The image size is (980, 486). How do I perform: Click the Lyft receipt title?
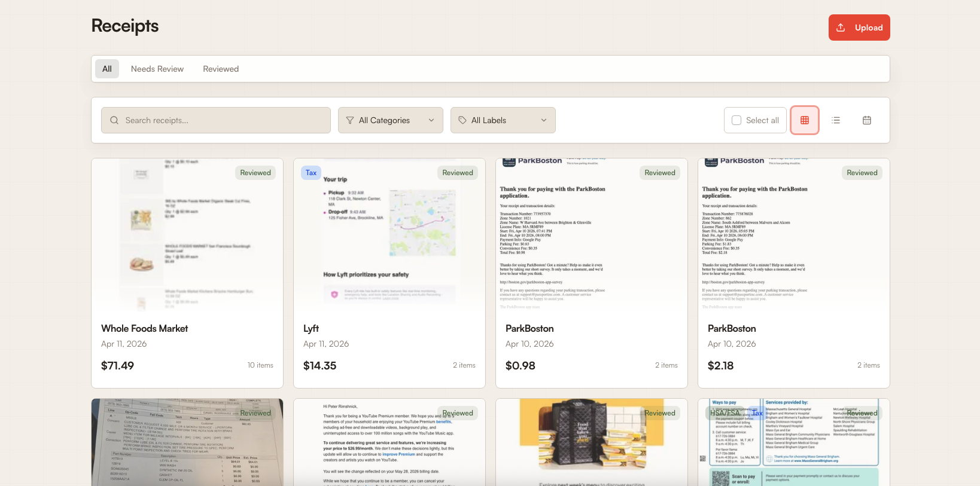point(311,328)
